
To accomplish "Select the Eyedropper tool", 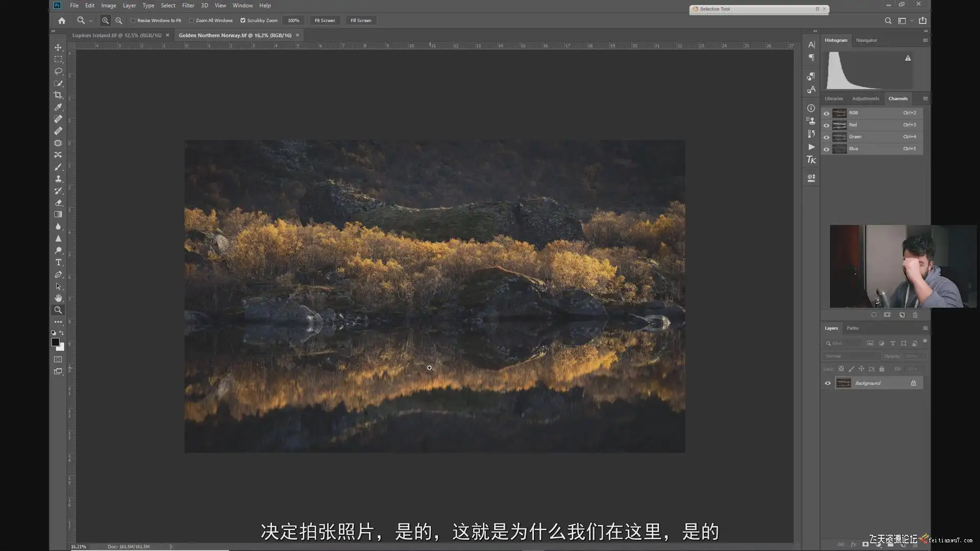I will click(x=58, y=107).
